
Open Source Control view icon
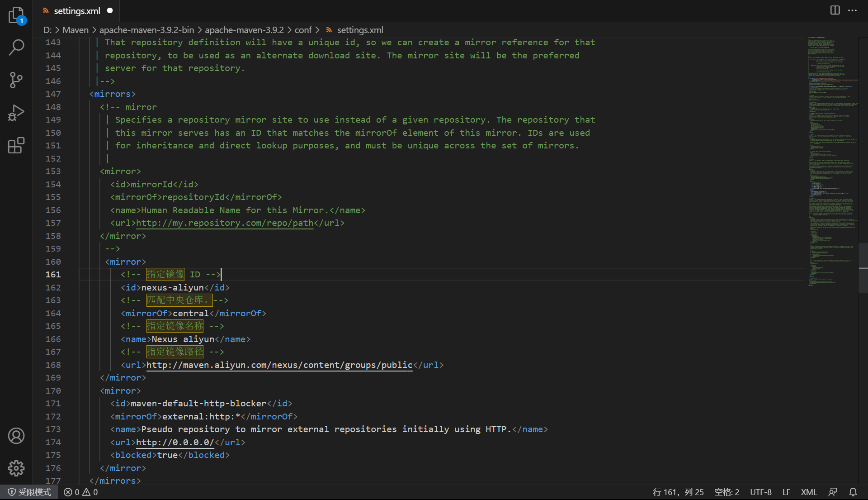[16, 80]
